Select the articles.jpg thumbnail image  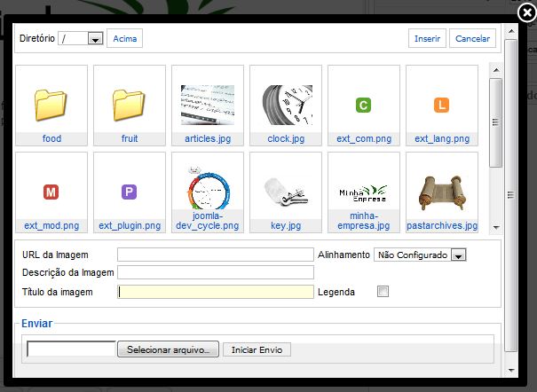(208, 105)
